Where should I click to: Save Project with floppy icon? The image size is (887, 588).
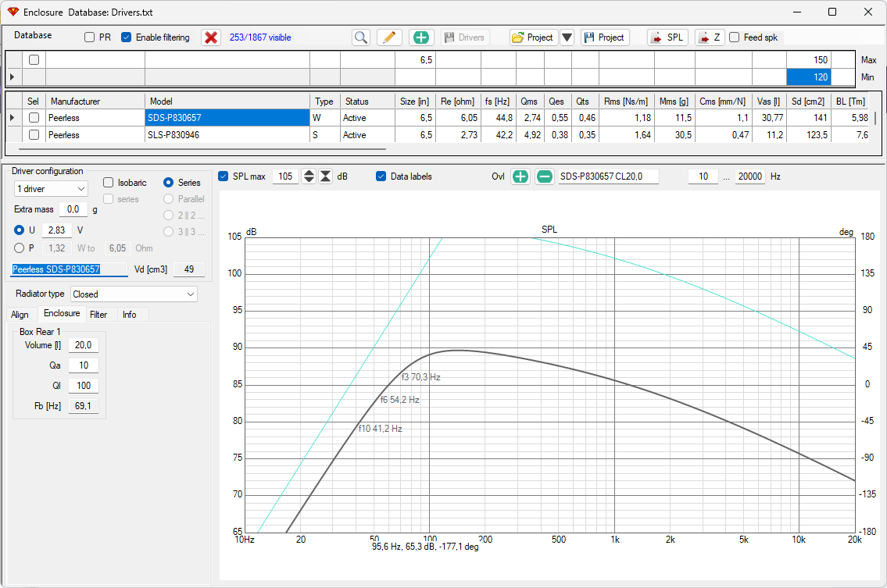coord(605,37)
